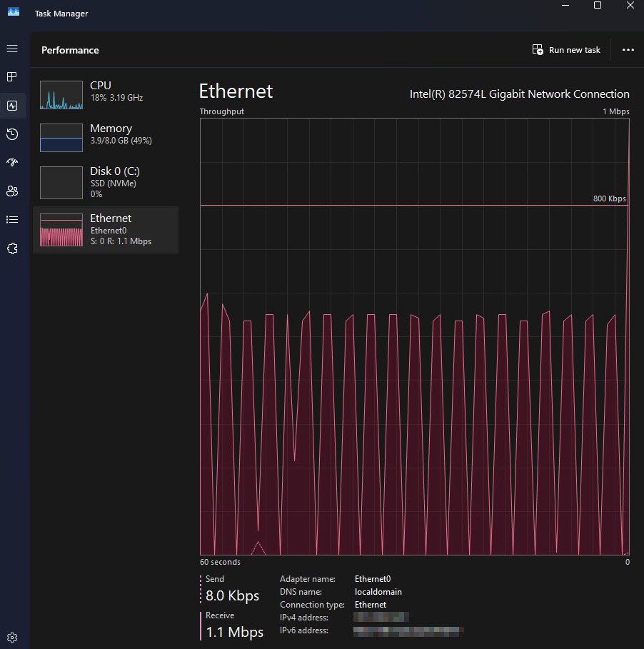Image resolution: width=644 pixels, height=649 pixels.
Task: Go to the Processes page icon
Action: coord(12,77)
